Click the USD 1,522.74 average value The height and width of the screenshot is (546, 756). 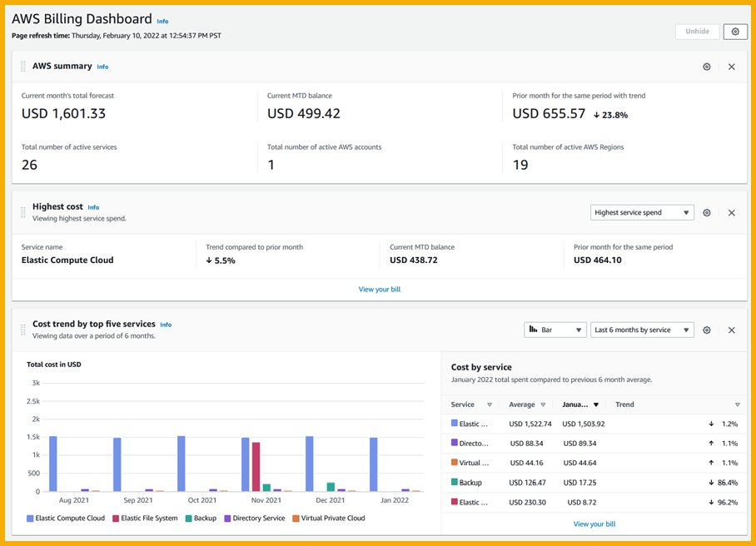(x=530, y=424)
